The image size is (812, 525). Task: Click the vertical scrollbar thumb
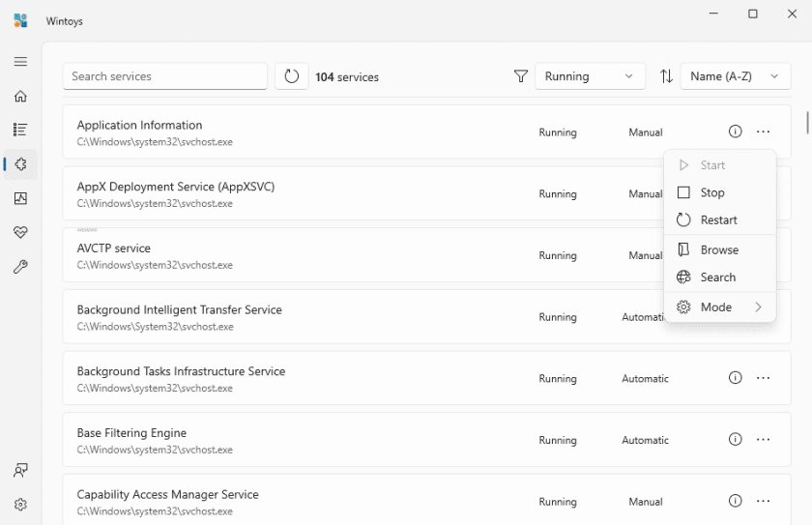point(807,122)
